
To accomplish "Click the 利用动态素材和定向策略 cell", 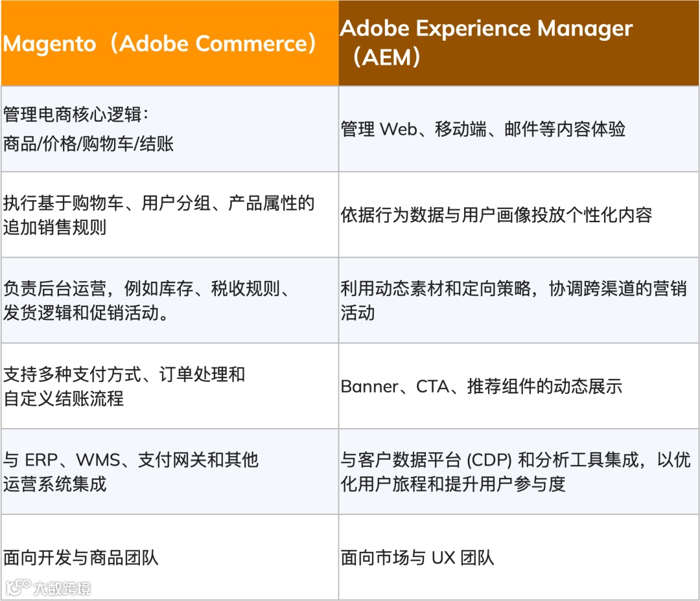I will coord(519,300).
